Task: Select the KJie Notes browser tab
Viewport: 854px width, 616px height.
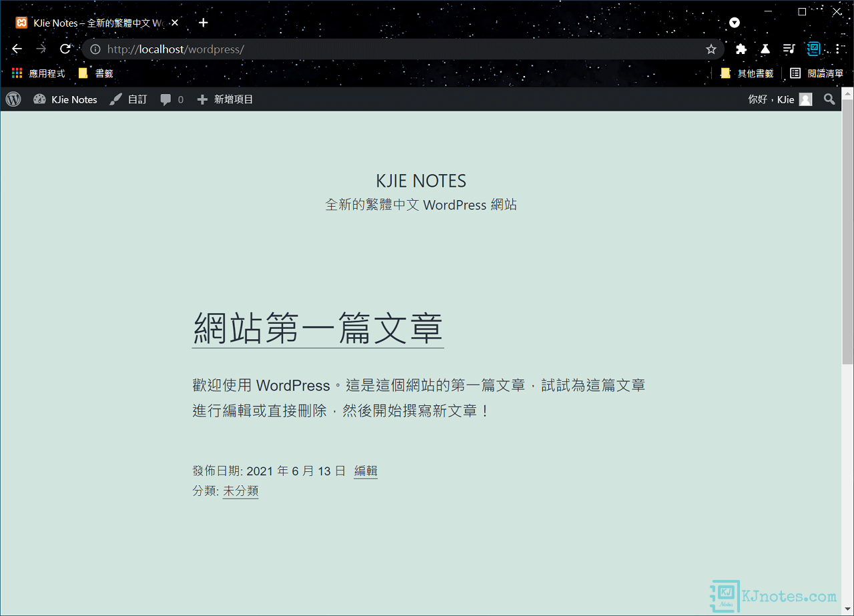Action: point(97,23)
